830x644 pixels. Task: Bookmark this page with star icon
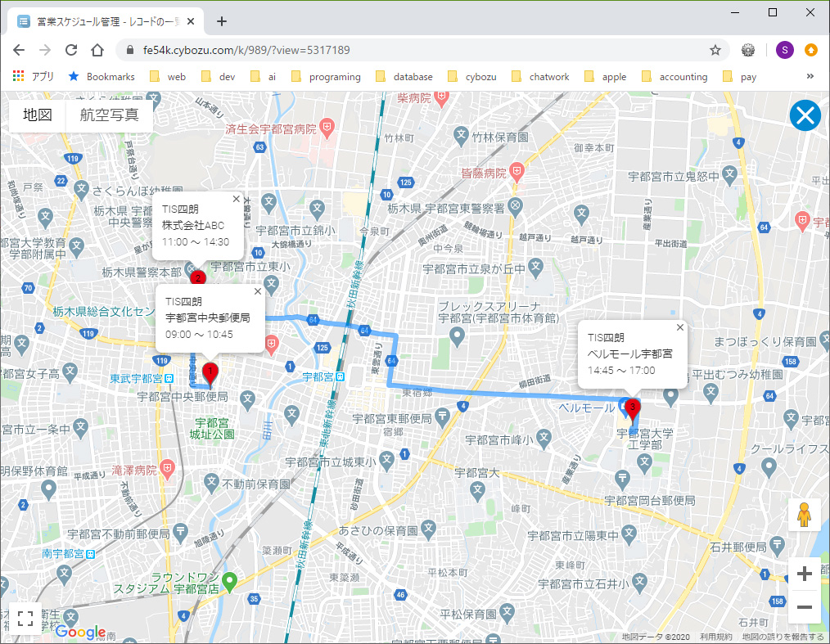point(715,50)
